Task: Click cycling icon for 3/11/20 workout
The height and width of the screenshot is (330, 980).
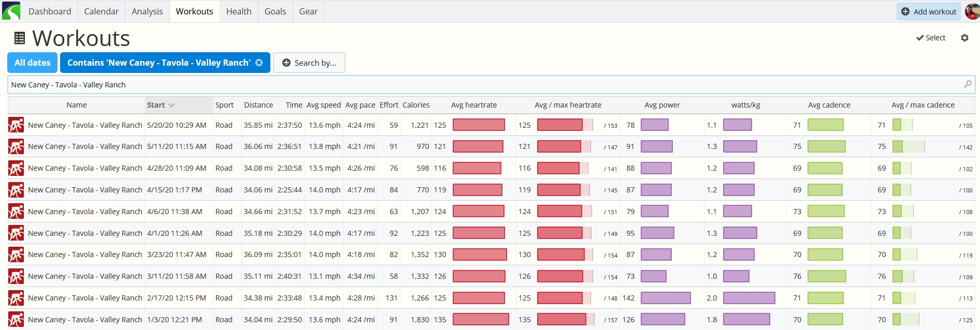Action: (16, 276)
